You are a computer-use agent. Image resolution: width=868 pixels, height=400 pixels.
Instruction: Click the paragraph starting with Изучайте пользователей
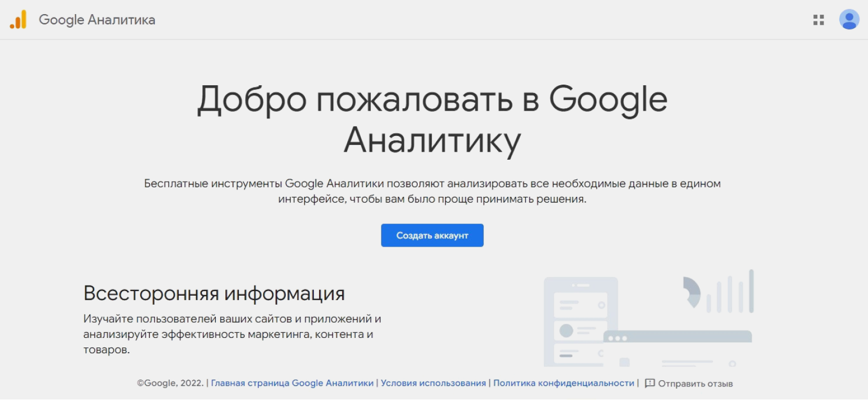coord(232,334)
